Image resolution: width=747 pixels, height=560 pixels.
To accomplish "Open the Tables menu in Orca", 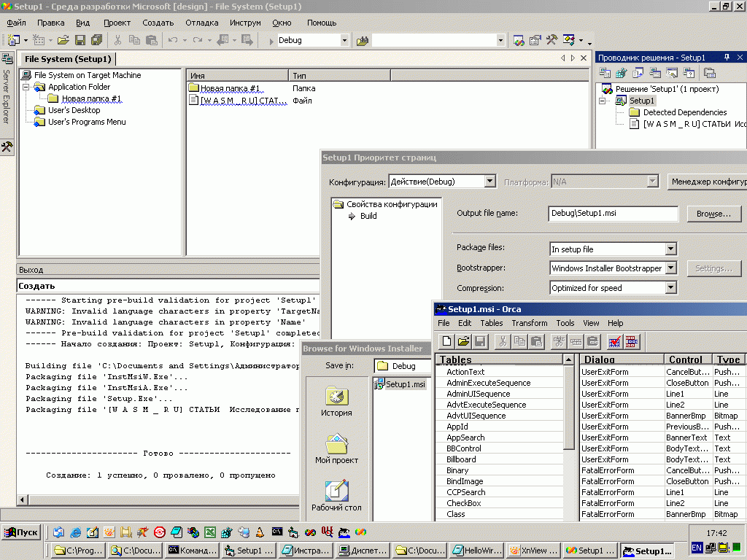I will tap(491, 323).
